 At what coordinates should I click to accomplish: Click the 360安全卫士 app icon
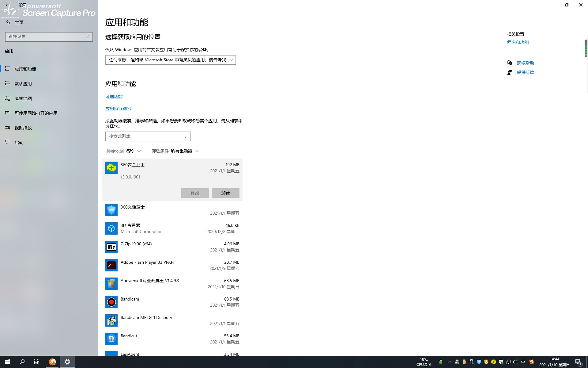[x=111, y=168]
